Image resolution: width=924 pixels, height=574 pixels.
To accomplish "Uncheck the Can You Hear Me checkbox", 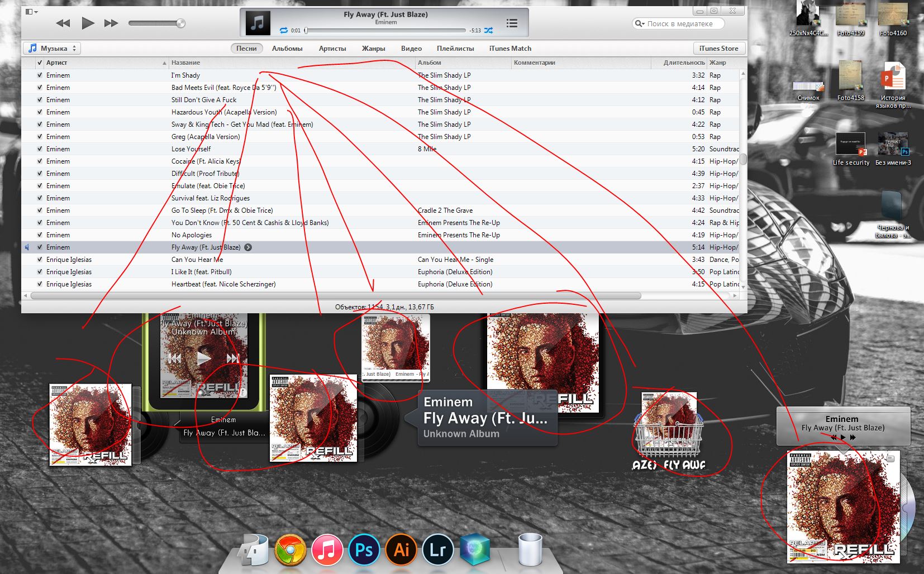I will 40,260.
